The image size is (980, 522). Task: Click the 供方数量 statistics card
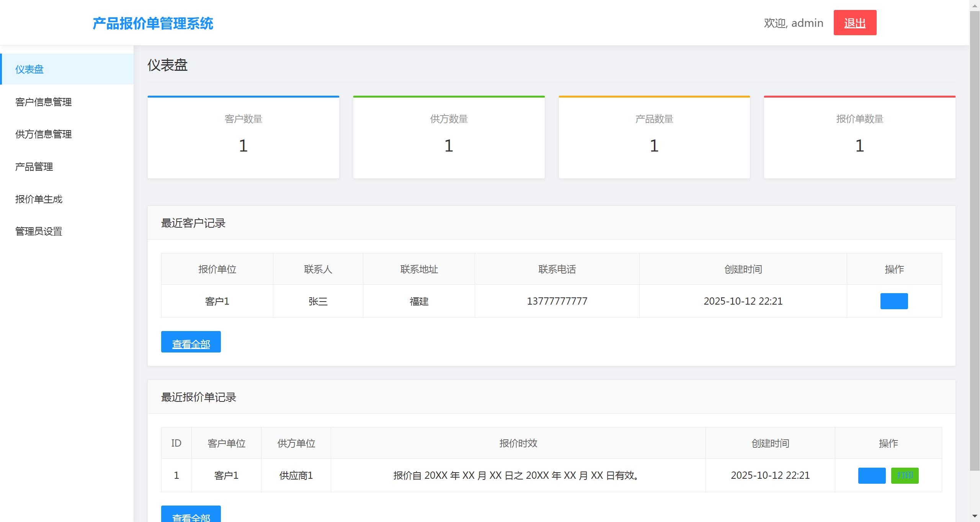449,137
